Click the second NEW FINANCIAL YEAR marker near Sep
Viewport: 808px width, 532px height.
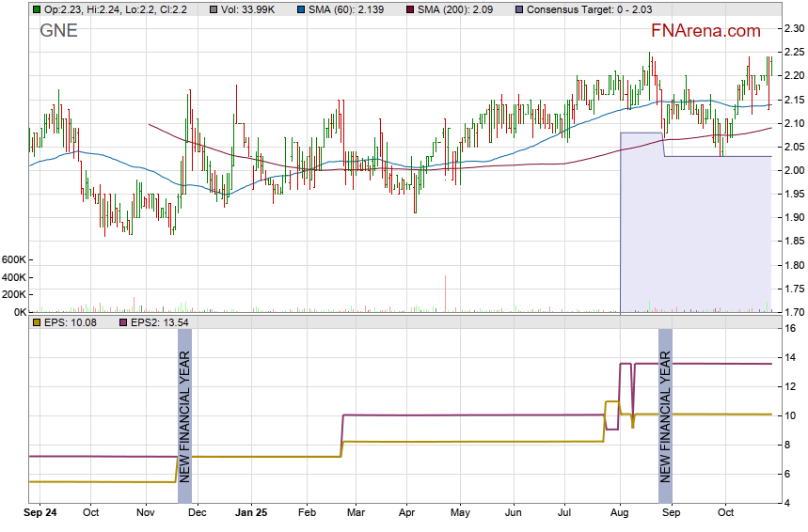[665, 415]
